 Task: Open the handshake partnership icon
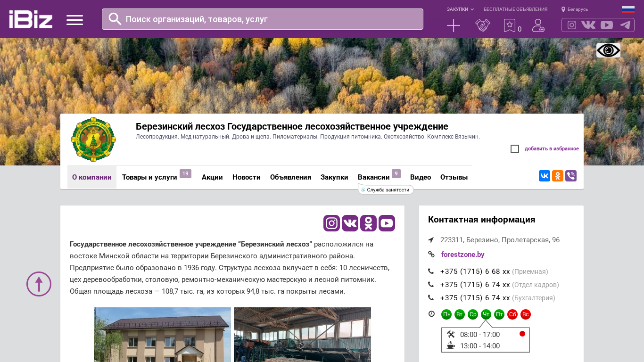point(483,25)
